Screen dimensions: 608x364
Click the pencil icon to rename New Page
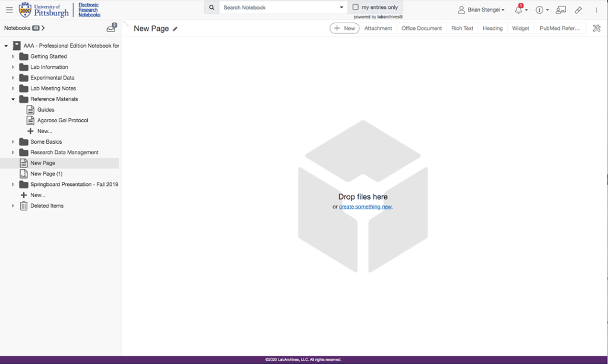click(x=175, y=29)
